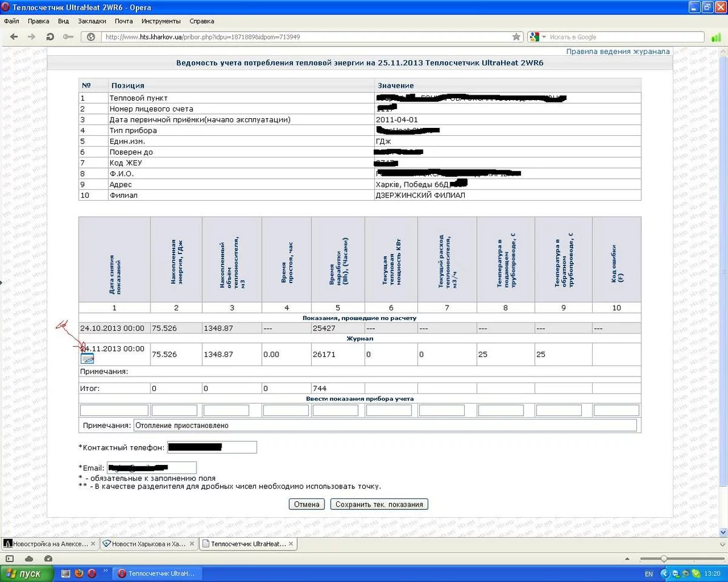The width and height of the screenshot is (728, 582).
Task: Expand hidden tray icons arrow
Action: tap(666, 574)
